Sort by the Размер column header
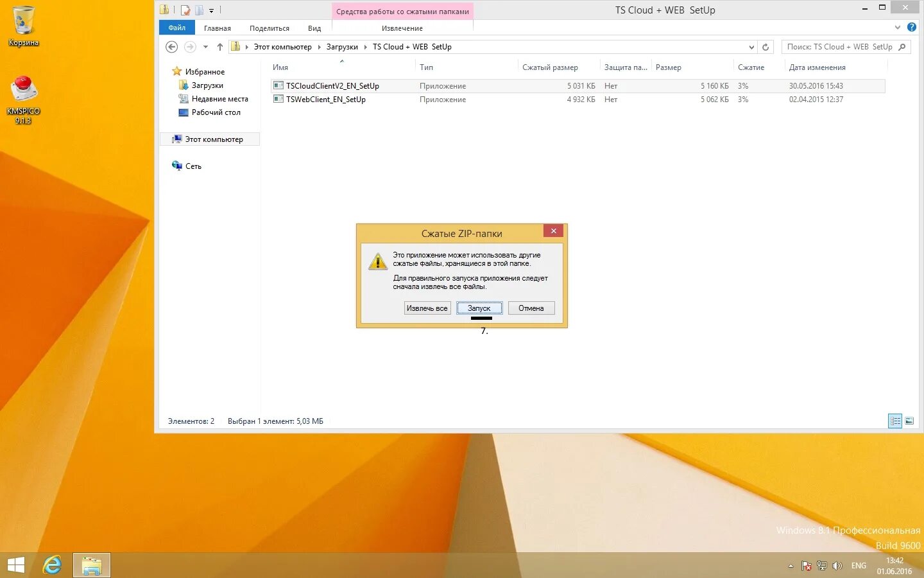 click(x=669, y=67)
